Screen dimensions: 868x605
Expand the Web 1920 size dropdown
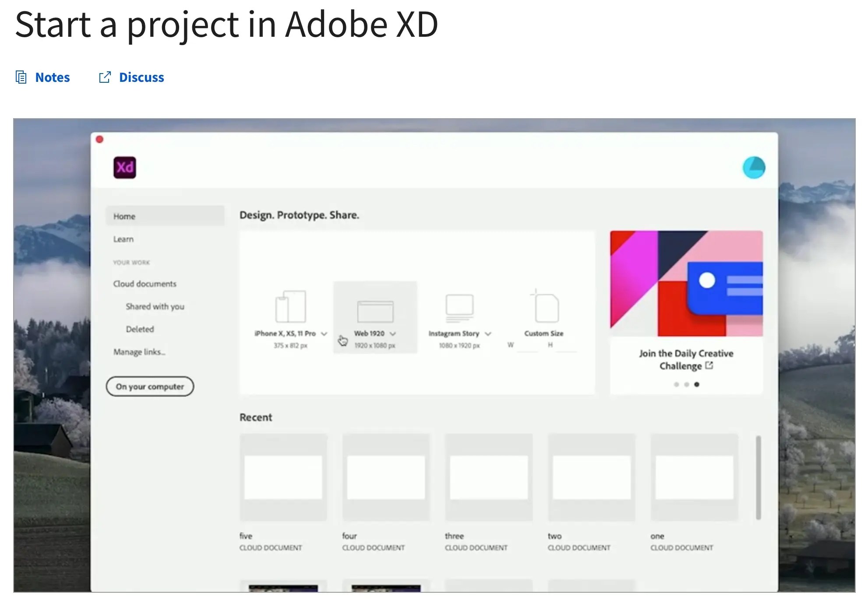pyautogui.click(x=393, y=333)
